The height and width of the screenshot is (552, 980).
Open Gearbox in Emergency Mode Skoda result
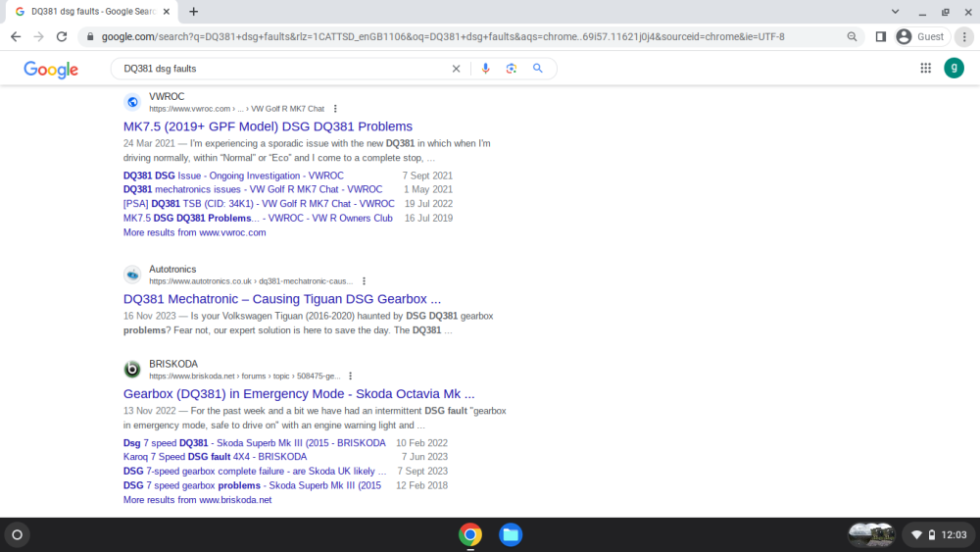[299, 394]
